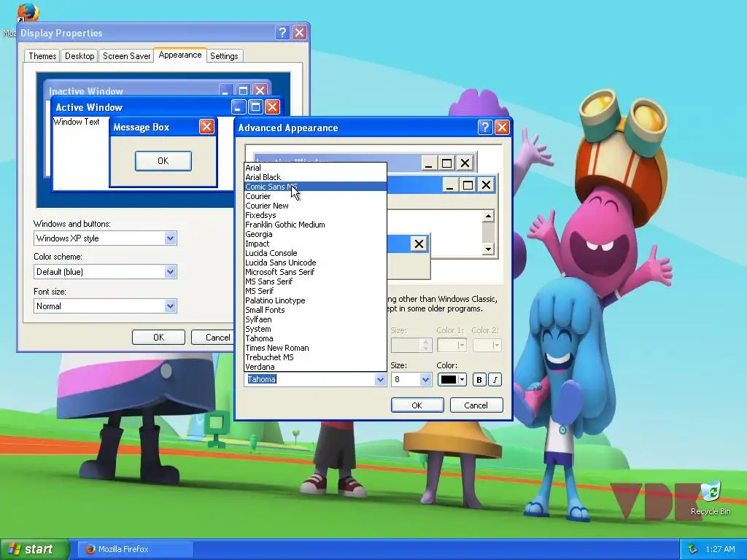Open the Windows Start menu

coord(34,549)
